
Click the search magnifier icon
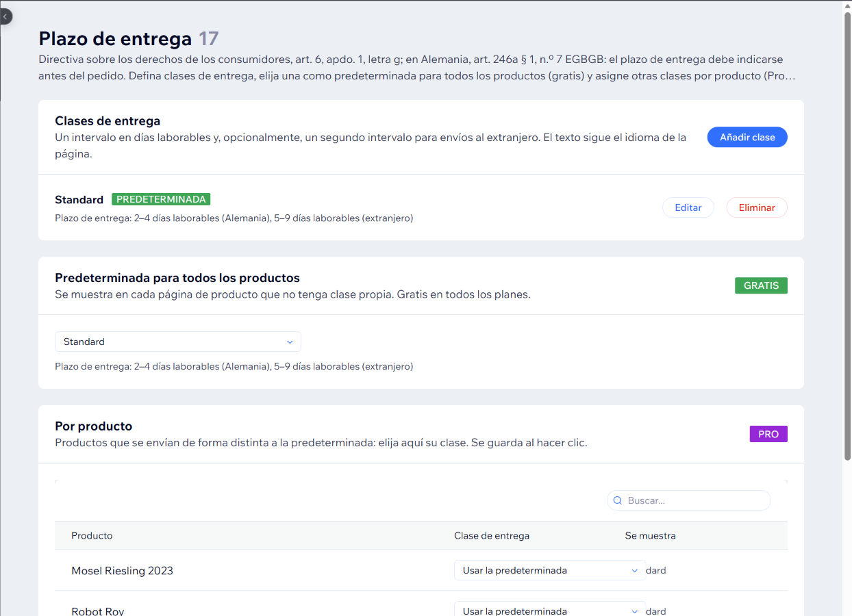pos(618,500)
